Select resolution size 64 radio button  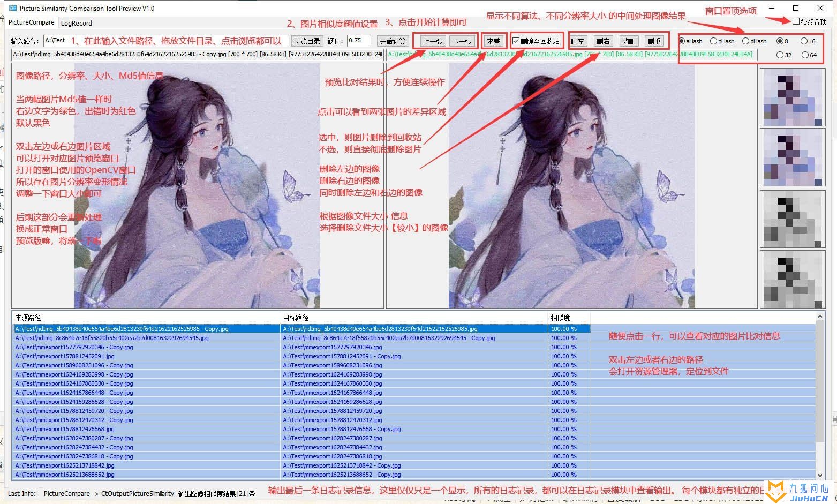pos(809,55)
